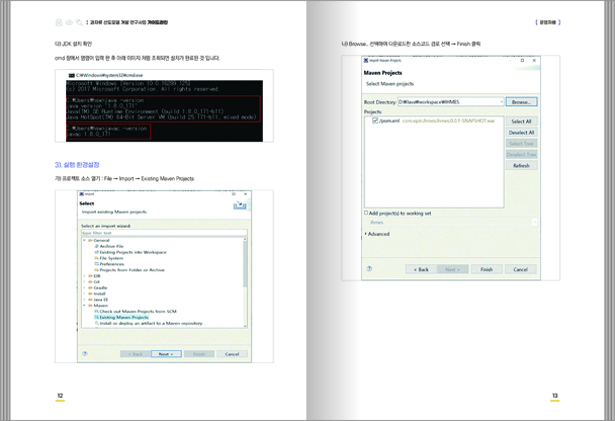Click disabled Next in Maven Projects dialog
Screen dimensions: 615x421
(x=453, y=269)
